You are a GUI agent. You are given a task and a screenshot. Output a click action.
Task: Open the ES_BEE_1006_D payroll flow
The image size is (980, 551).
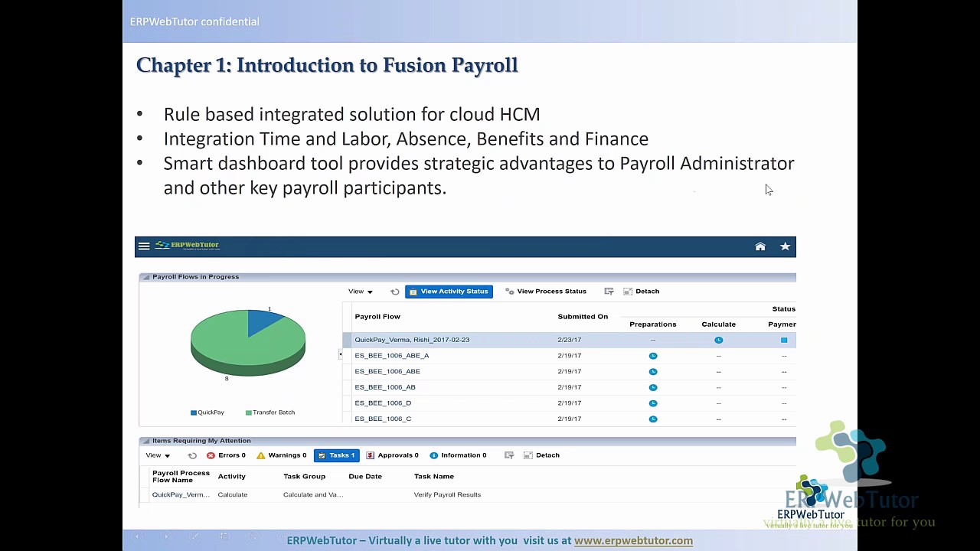(383, 403)
